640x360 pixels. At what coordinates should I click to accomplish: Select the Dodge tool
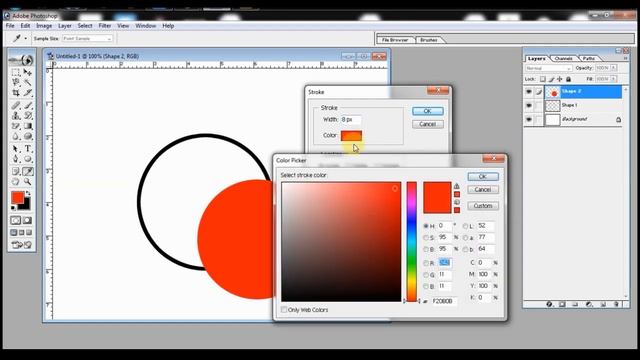(27, 136)
